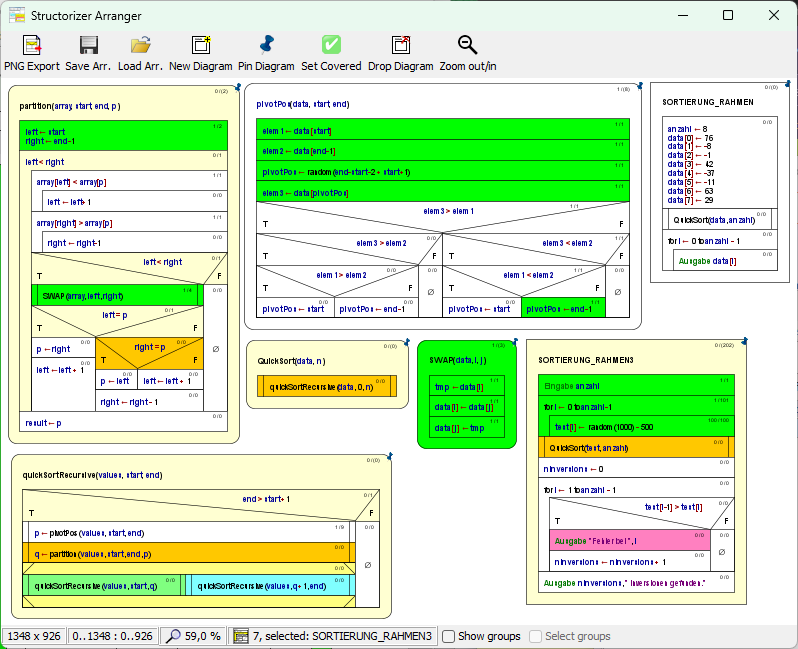Image resolution: width=798 pixels, height=649 pixels.
Task: Click pin on quickSortRecursive diagram
Action: [389, 457]
